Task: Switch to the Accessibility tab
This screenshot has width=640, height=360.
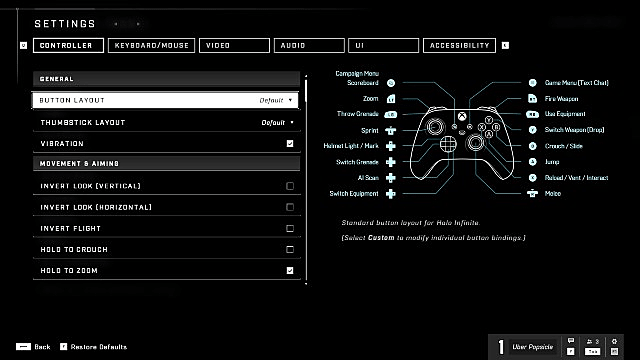Action: point(460,45)
